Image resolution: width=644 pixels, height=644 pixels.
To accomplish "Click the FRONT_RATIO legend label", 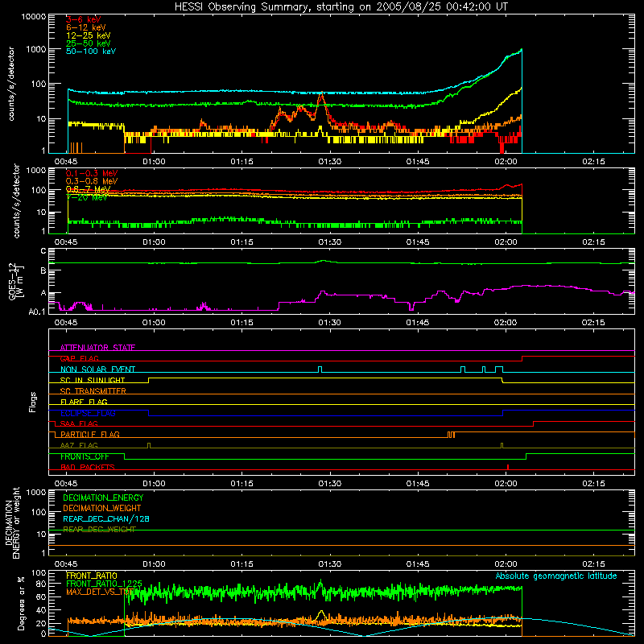I will [92, 576].
